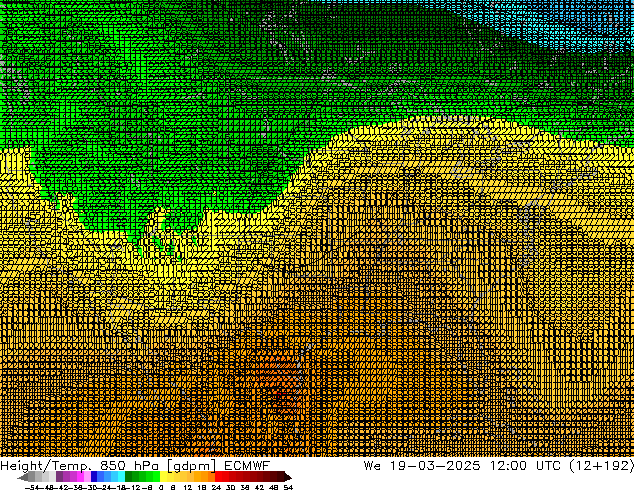Screen dimensions: 634x490
Task: Click the '12:00 UTC' time text
Action: 525,466
